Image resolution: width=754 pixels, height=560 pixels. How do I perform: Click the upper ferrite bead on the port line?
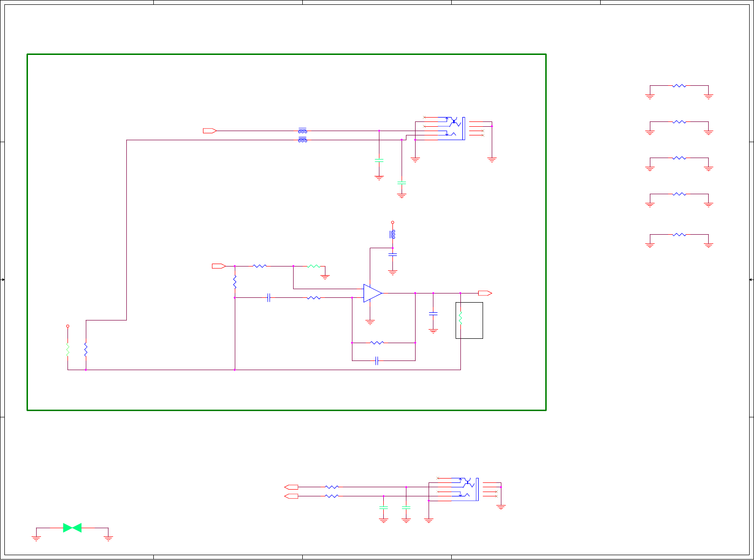[x=302, y=130]
